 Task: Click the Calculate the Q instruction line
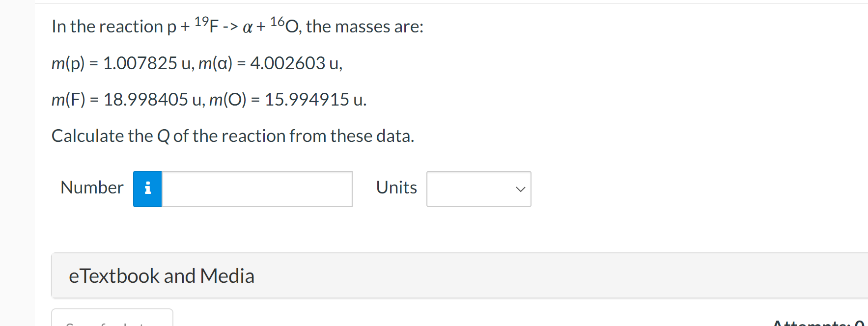click(x=232, y=136)
